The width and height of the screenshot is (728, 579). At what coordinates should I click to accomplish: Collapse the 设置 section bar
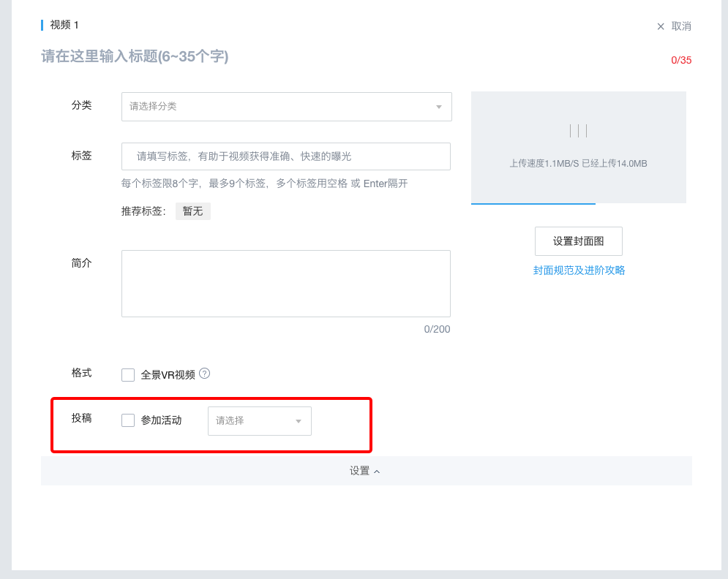[366, 471]
